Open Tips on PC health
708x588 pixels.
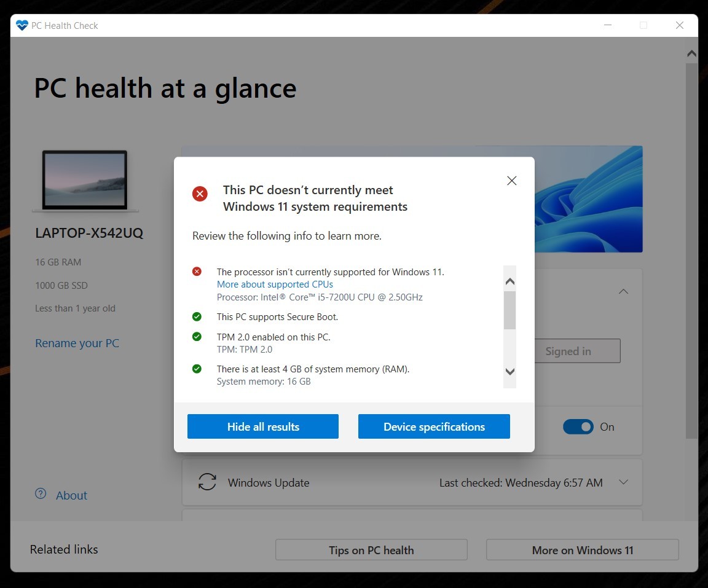click(371, 550)
